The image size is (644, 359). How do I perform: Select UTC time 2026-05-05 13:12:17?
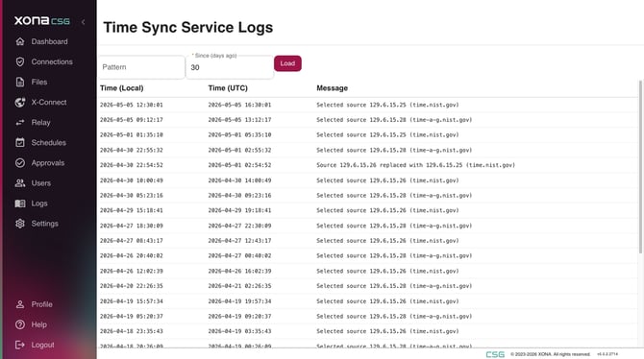click(239, 120)
